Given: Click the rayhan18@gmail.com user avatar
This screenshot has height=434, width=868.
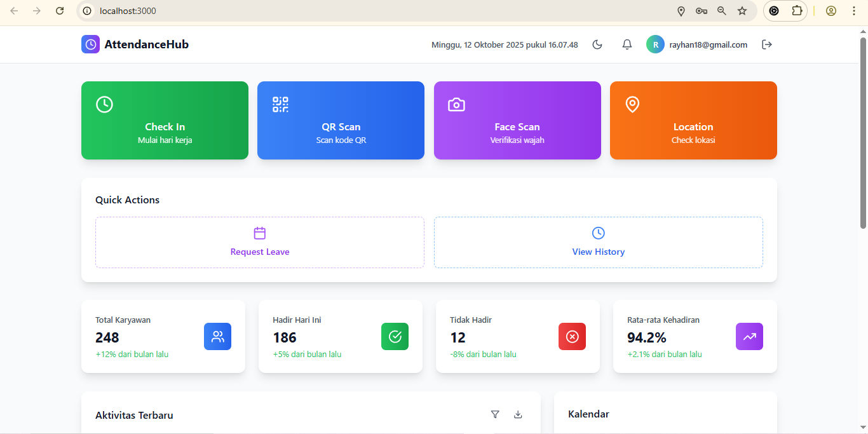Looking at the screenshot, I should tap(655, 44).
